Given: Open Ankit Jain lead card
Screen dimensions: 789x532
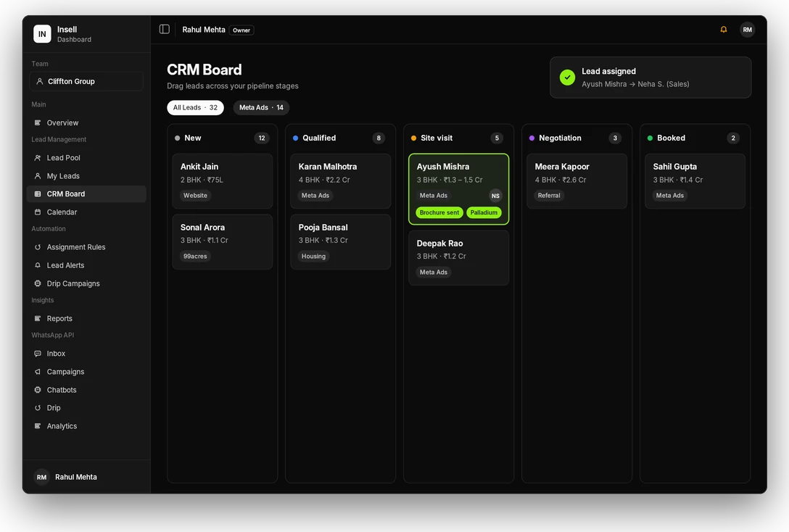Looking at the screenshot, I should 223,181.
